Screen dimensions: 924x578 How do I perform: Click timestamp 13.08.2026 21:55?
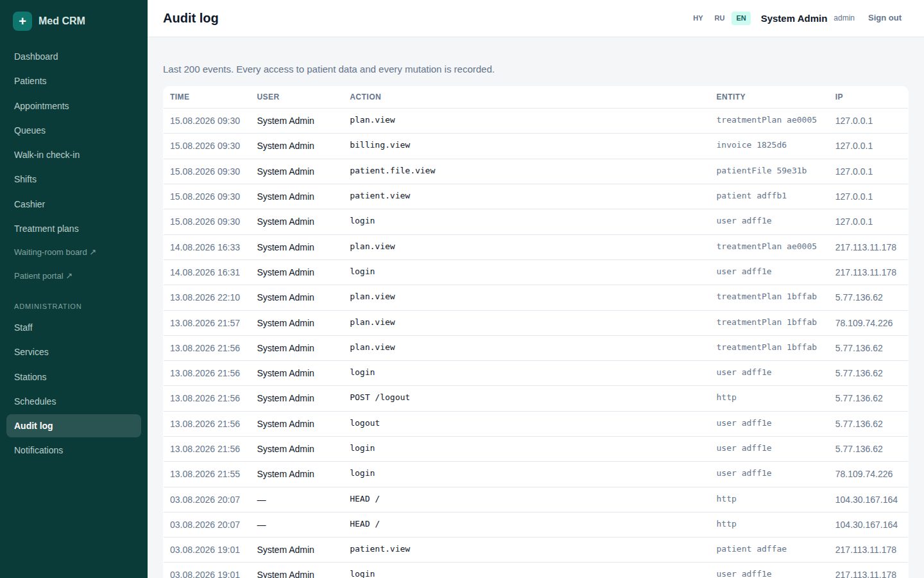pyautogui.click(x=205, y=474)
